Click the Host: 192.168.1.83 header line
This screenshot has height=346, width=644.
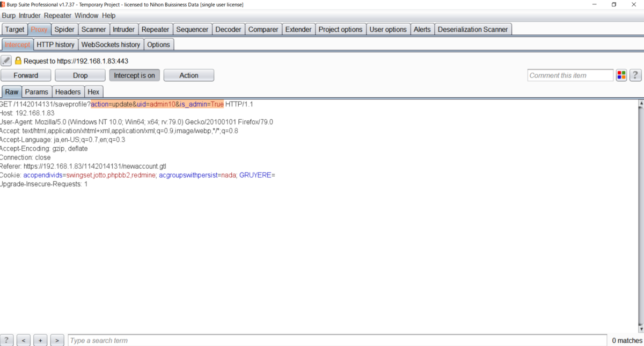27,113
